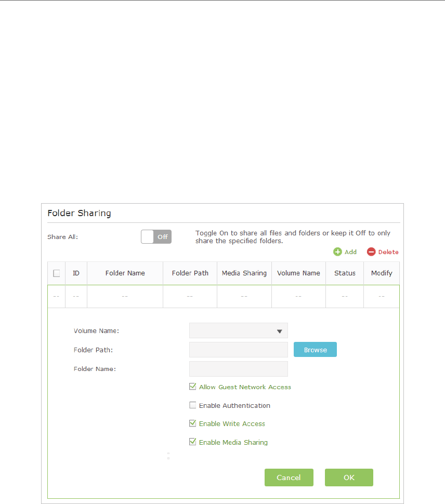Click the Folder Name column header
Image resolution: width=445 pixels, height=504 pixels.
(x=125, y=273)
